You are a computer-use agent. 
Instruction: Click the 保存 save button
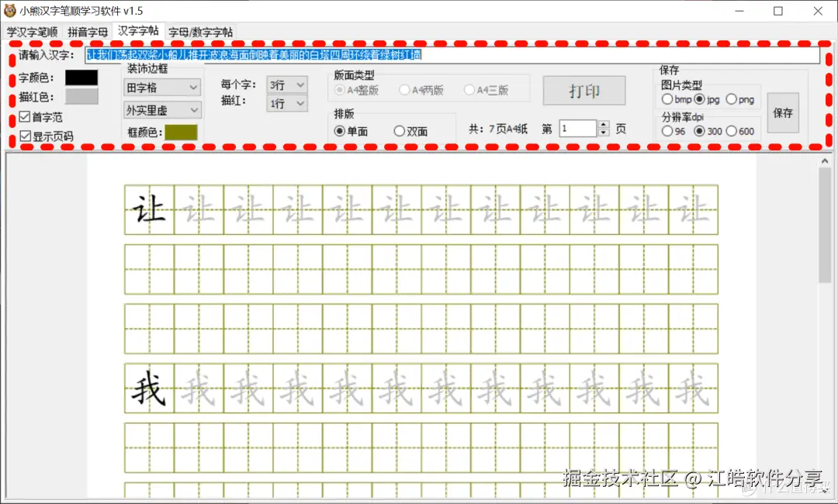pyautogui.click(x=783, y=113)
